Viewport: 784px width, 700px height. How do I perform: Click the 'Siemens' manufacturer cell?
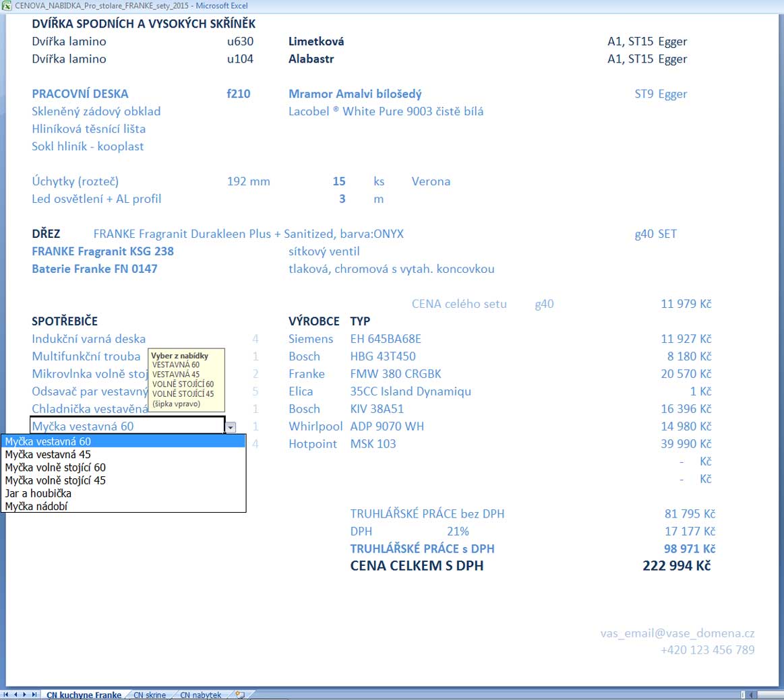tap(311, 339)
